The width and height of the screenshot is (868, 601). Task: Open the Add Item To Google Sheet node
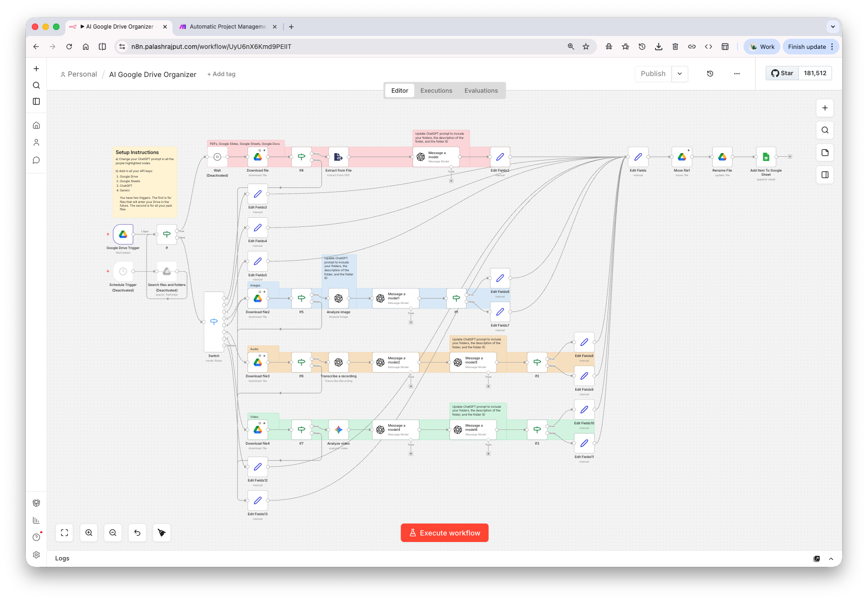(765, 157)
